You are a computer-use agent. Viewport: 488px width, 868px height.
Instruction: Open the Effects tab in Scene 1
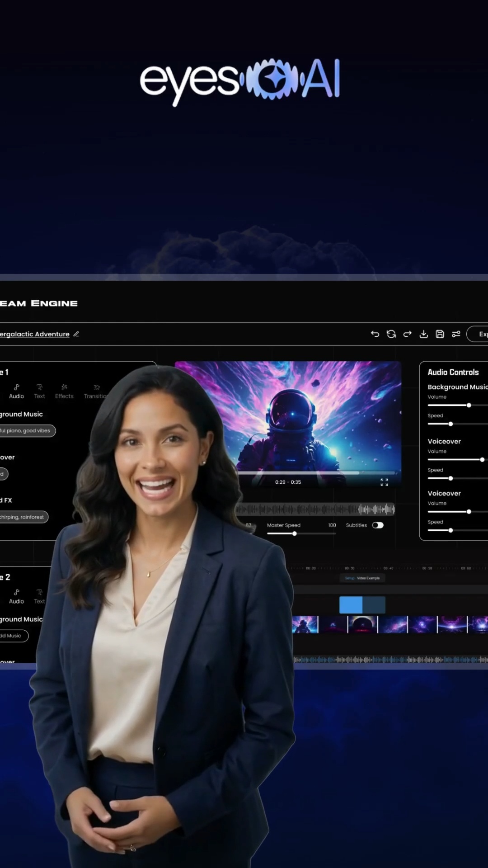(64, 392)
